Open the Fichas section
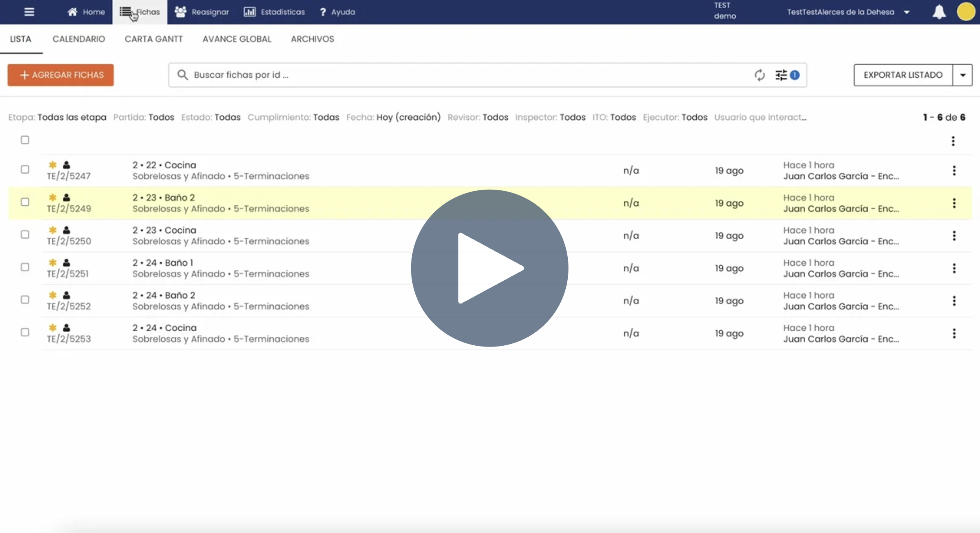980x533 pixels. [x=140, y=12]
